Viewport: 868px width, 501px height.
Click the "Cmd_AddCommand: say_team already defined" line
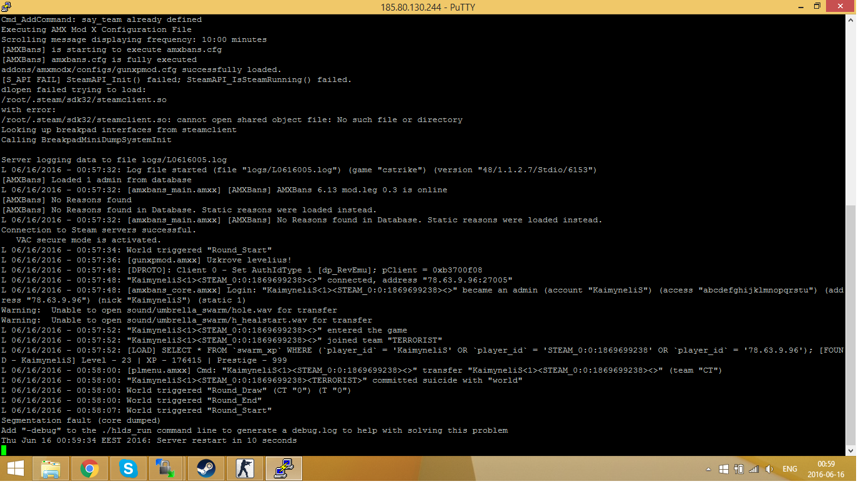(101, 19)
